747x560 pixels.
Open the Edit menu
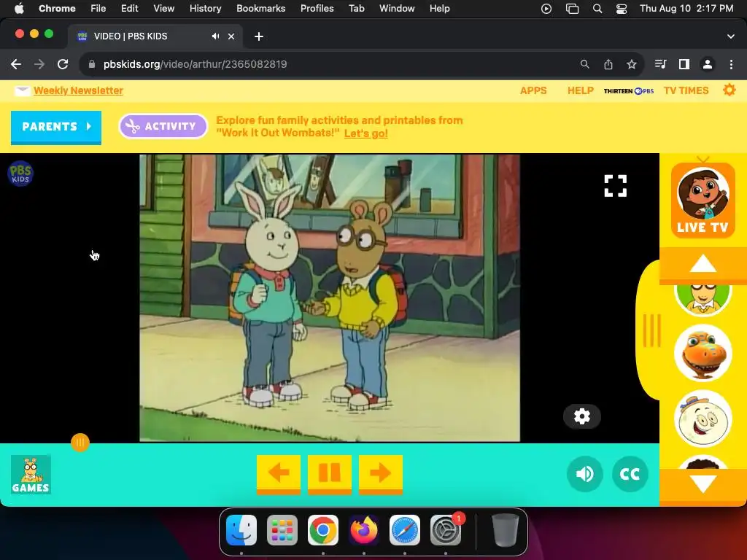point(129,9)
